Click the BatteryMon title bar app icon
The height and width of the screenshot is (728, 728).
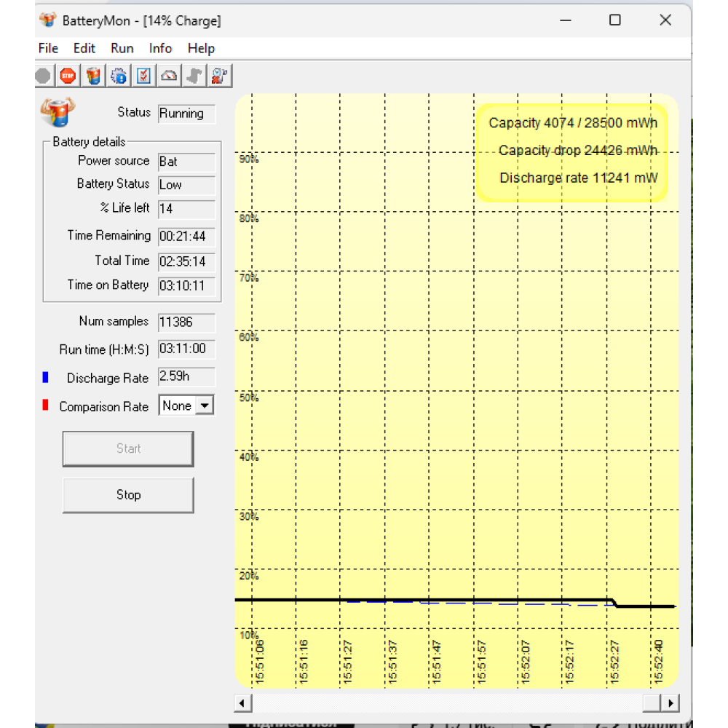(x=48, y=20)
